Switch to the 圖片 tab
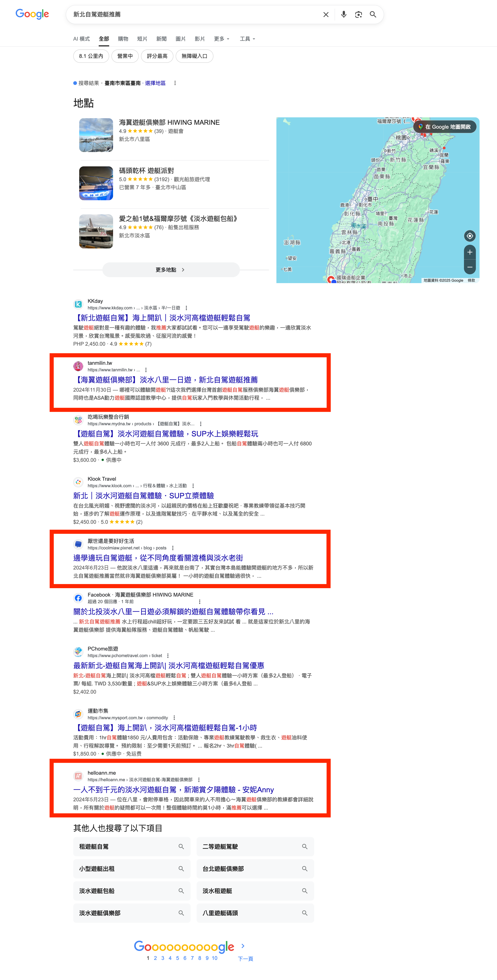Screen dimensions: 497x980 point(180,39)
